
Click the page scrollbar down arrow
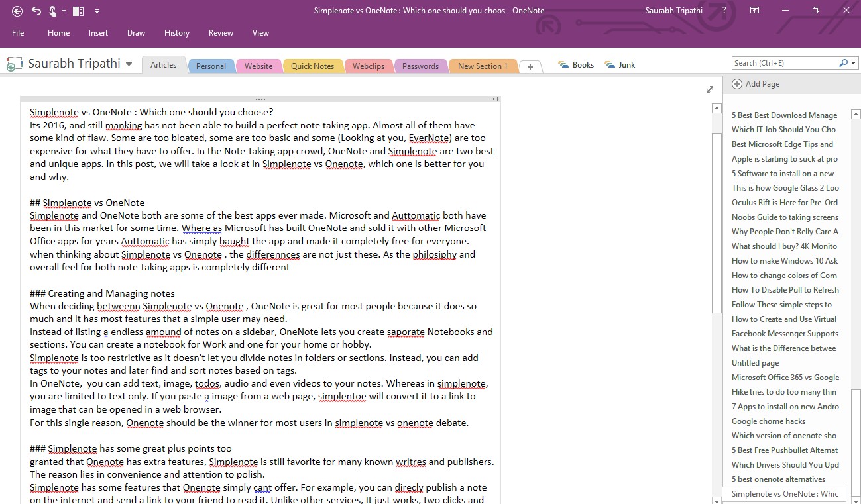pos(717,499)
